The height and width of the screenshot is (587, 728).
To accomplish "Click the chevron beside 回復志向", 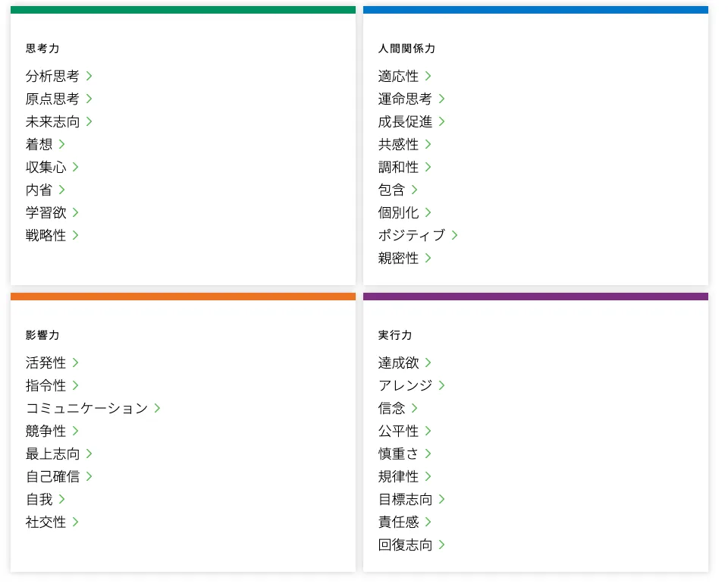I will (442, 545).
